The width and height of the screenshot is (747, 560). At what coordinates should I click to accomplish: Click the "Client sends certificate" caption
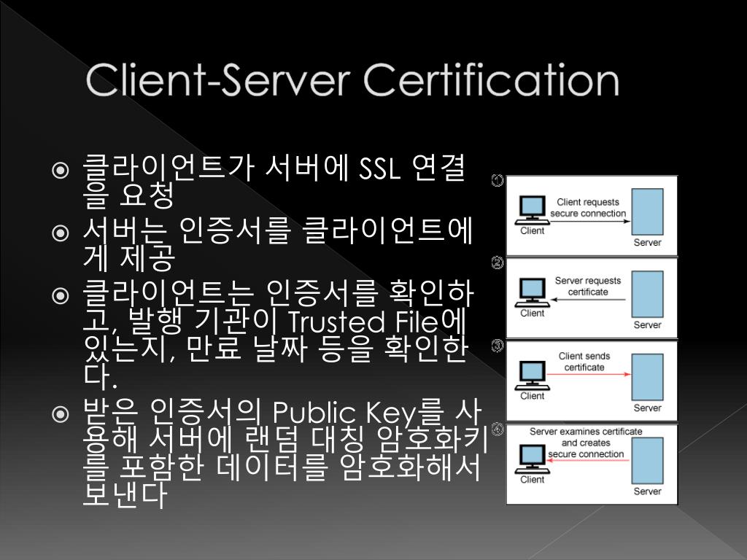point(584,362)
